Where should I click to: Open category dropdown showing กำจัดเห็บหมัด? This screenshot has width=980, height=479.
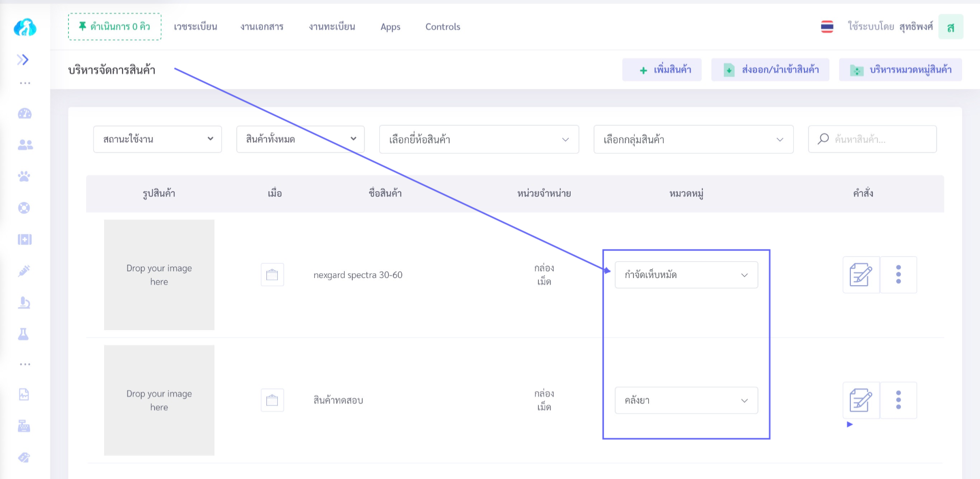685,275
